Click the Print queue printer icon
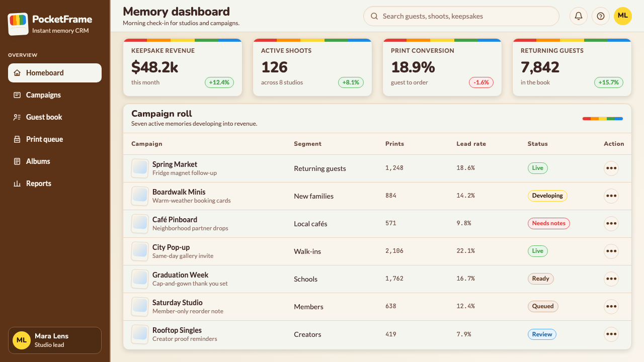The height and width of the screenshot is (362, 644). coord(17,139)
